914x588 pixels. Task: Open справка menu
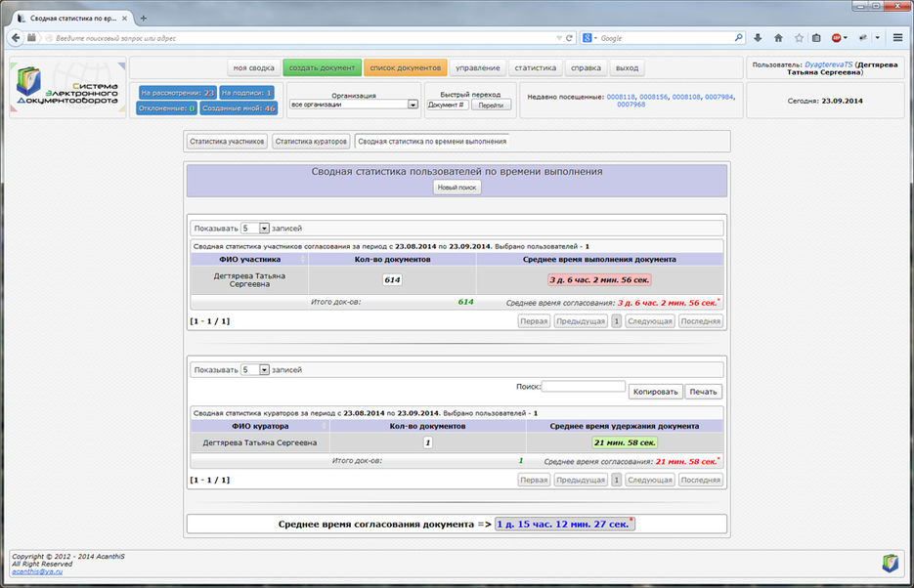(x=586, y=68)
